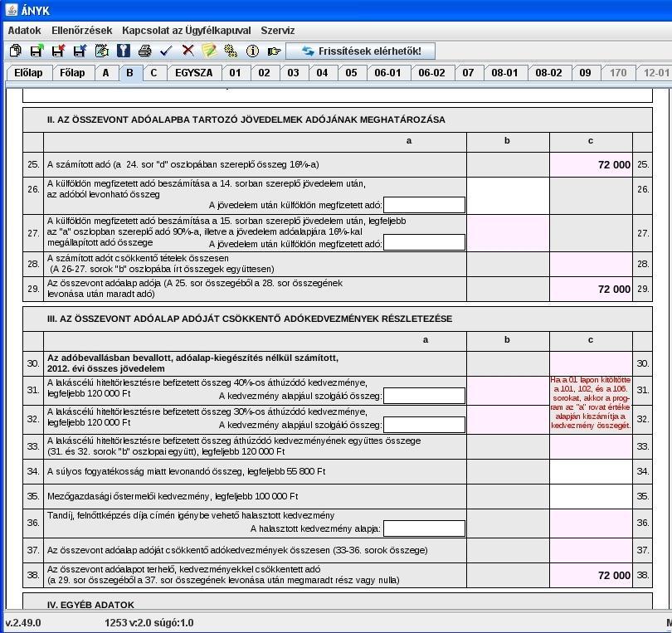
Task: Click the key icon in toolbar
Action: 123,51
